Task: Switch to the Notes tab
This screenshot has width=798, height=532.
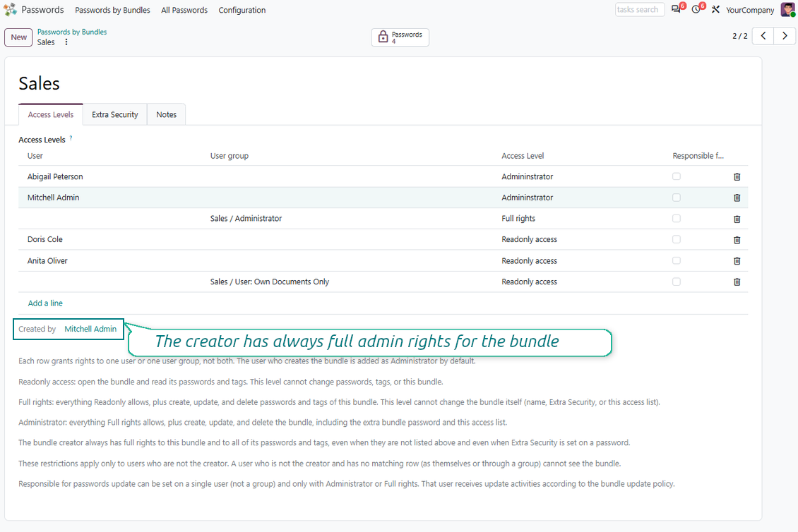Action: 167,114
